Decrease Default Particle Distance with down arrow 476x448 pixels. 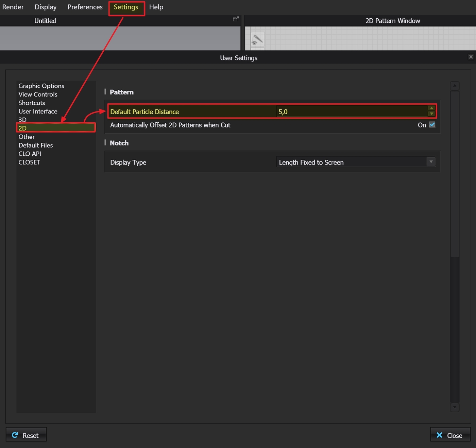coord(431,114)
